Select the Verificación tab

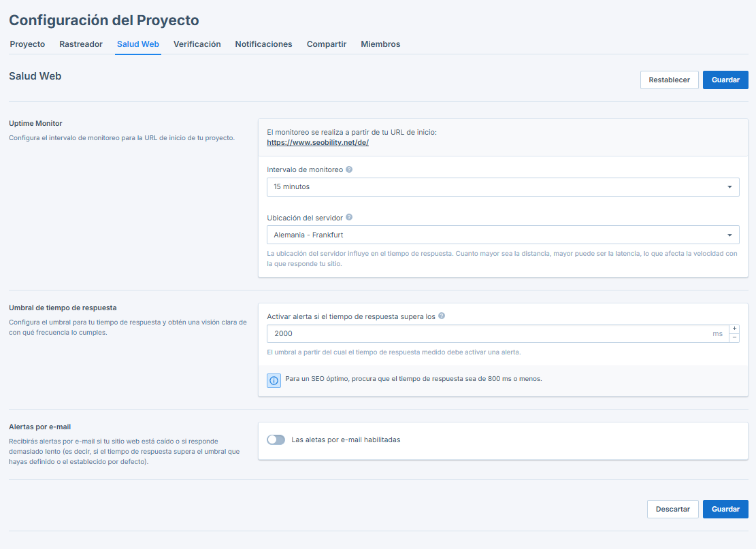coord(197,44)
